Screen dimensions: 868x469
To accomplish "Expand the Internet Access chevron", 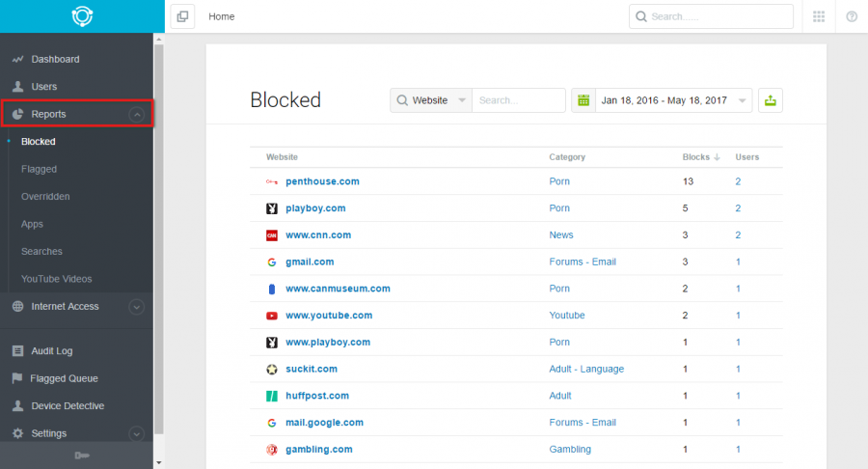I will (x=136, y=307).
